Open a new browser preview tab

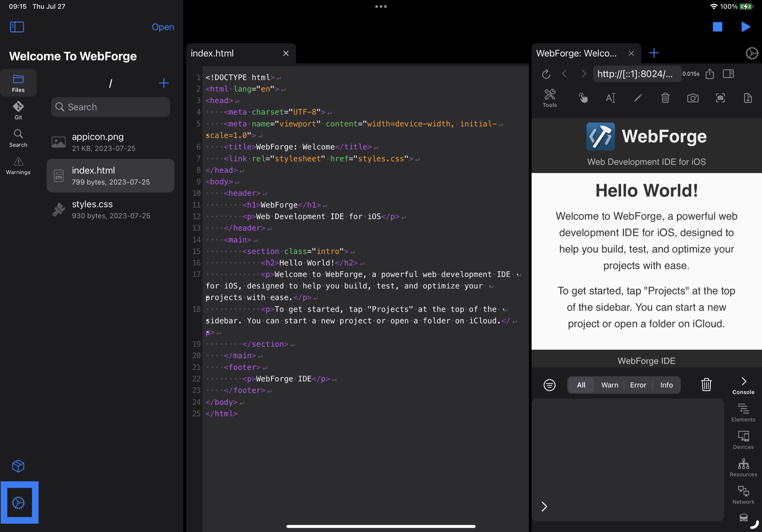tap(654, 53)
